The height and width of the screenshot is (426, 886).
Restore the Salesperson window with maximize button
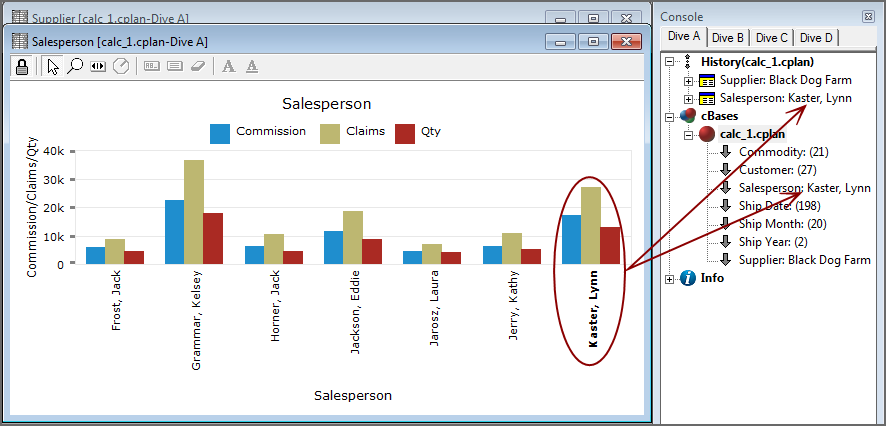pyautogui.click(x=593, y=41)
